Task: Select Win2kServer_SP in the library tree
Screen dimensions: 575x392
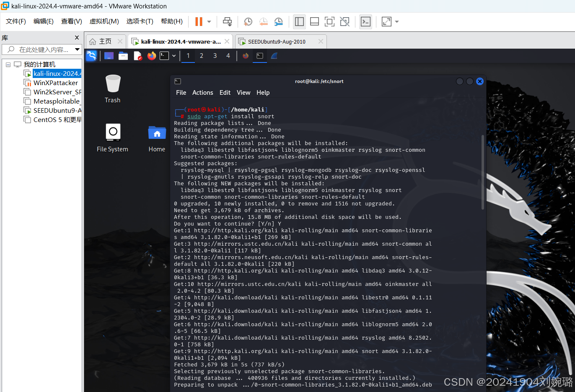Action: [x=52, y=92]
